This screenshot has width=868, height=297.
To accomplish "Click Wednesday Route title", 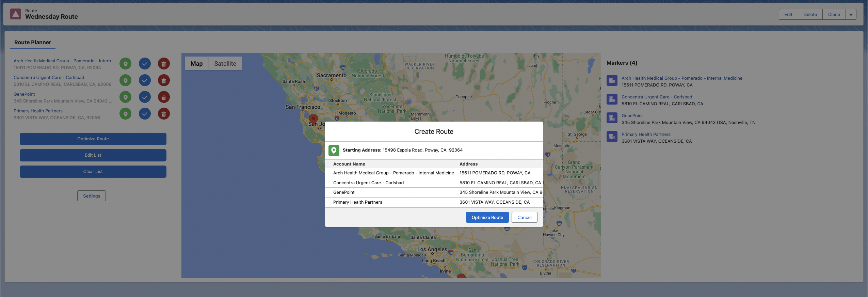I will click(51, 17).
